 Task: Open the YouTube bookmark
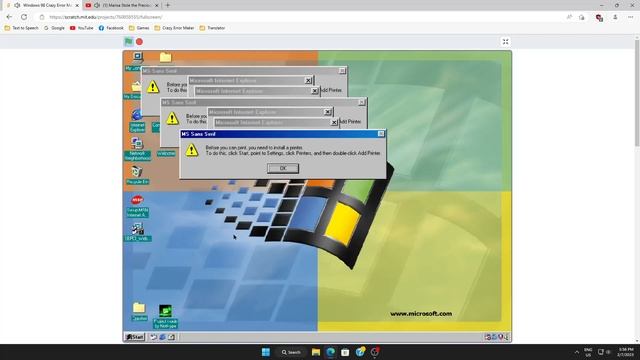[x=82, y=28]
